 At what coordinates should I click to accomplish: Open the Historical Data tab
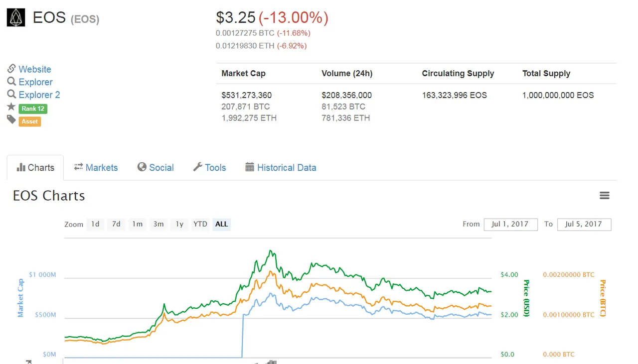(281, 168)
